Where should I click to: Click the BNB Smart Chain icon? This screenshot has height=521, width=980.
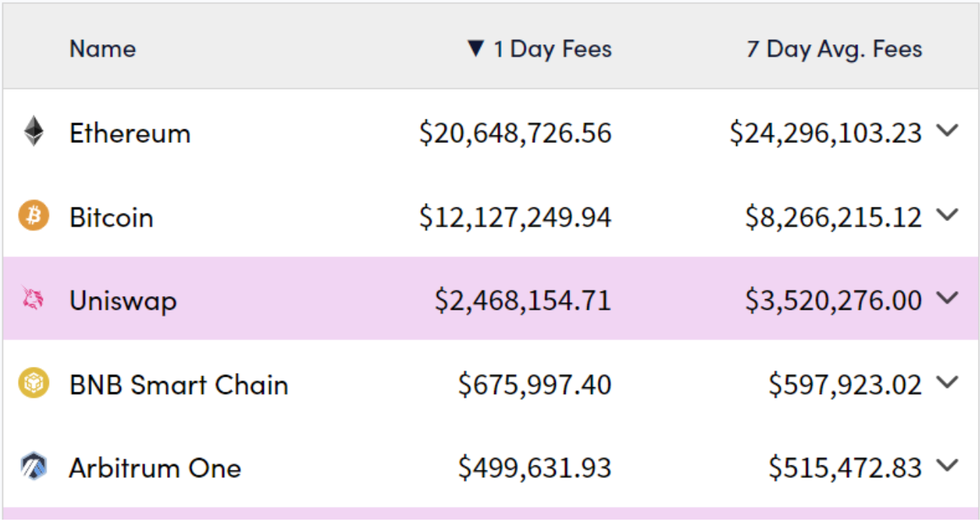tap(33, 383)
